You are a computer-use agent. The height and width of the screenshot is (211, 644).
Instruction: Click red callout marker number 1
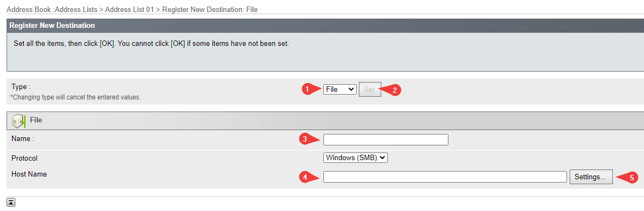[306, 89]
